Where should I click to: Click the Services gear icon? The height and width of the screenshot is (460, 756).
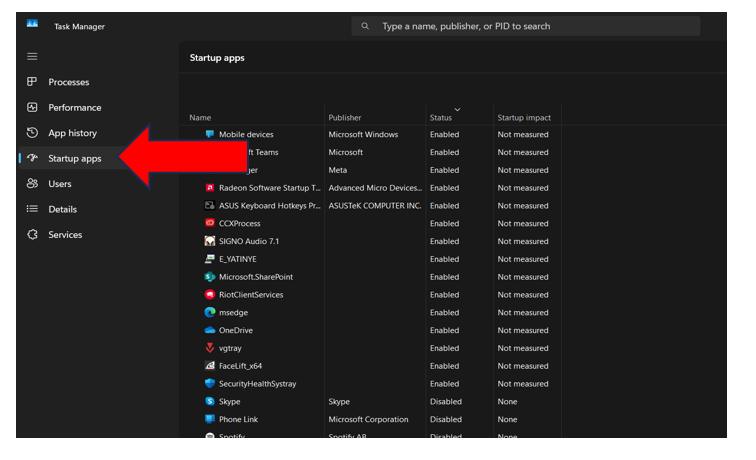click(x=32, y=235)
